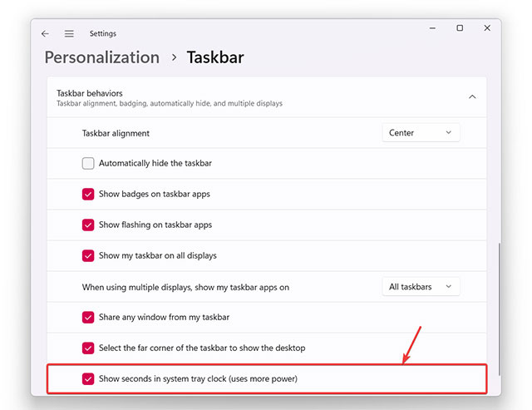Disable Show flashing on taskbar apps
532x410 pixels.
pyautogui.click(x=88, y=225)
